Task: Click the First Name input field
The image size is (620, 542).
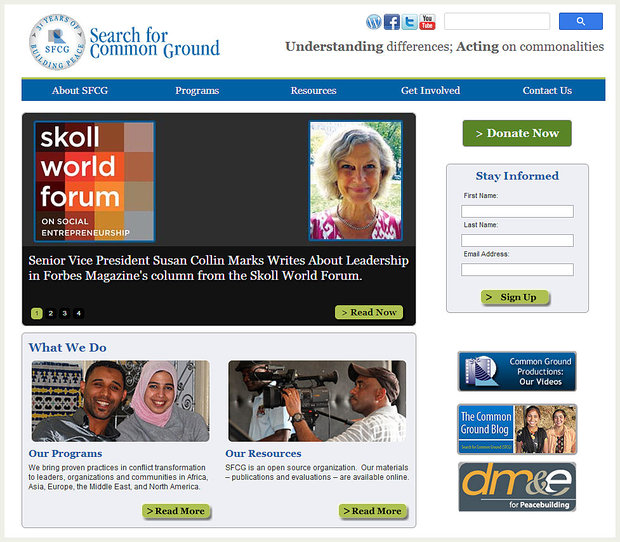Action: click(517, 211)
